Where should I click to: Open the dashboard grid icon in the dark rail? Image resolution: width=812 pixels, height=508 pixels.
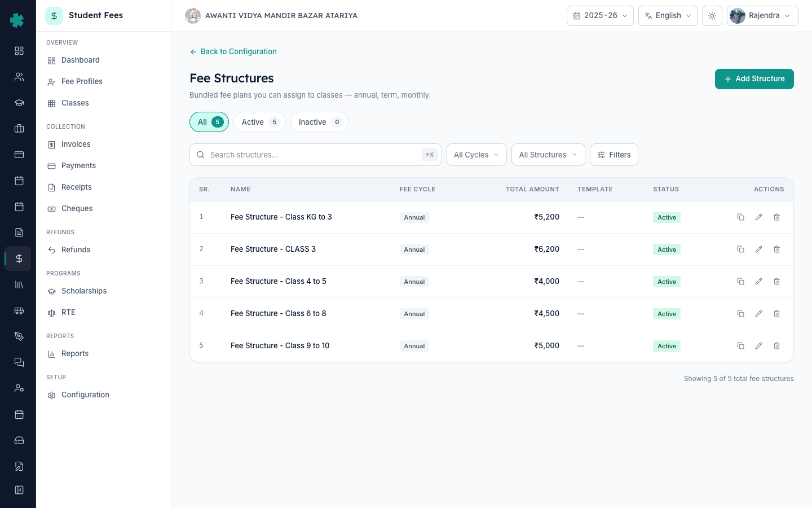(19, 51)
